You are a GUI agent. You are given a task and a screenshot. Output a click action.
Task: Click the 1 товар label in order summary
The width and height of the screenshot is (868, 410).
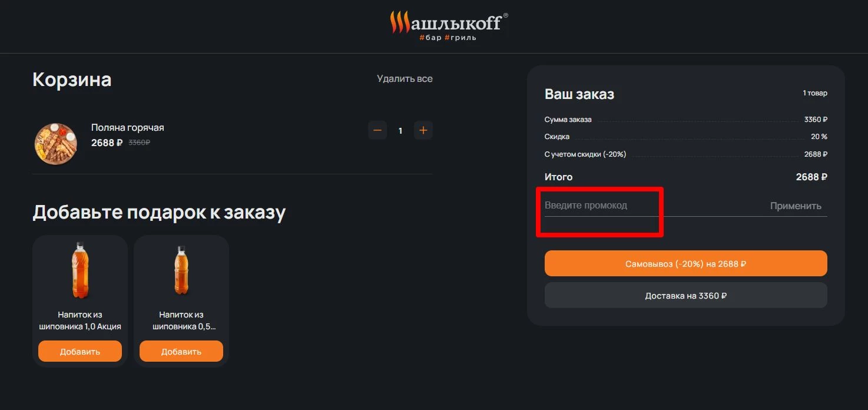[x=814, y=92]
